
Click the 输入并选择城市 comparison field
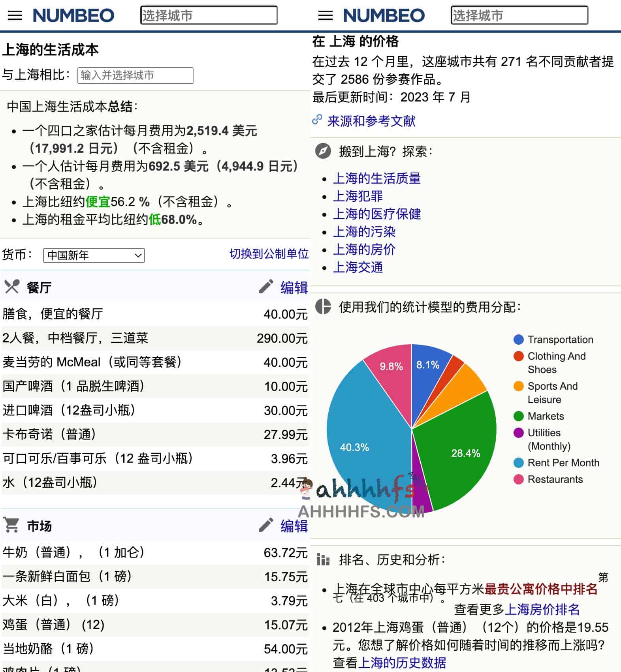[135, 75]
